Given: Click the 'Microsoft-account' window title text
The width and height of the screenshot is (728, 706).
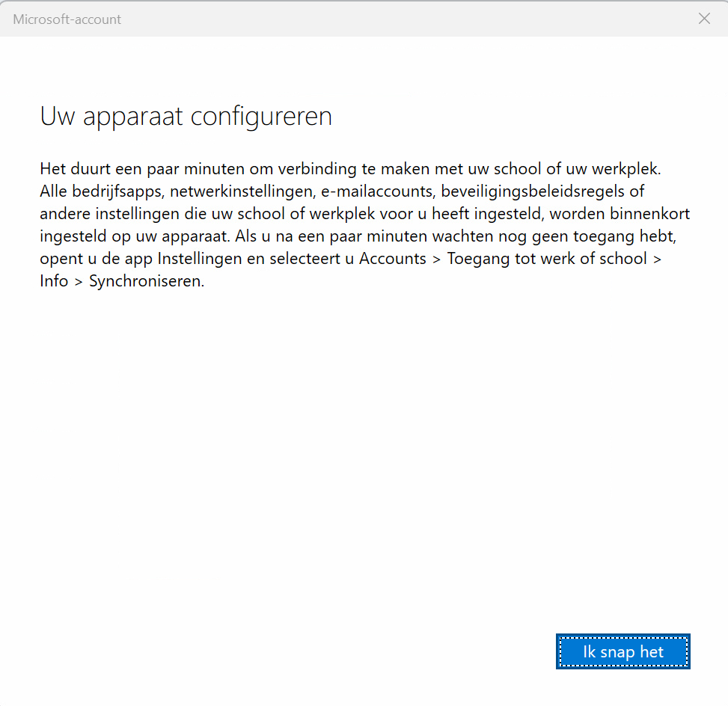Looking at the screenshot, I should coord(67,19).
